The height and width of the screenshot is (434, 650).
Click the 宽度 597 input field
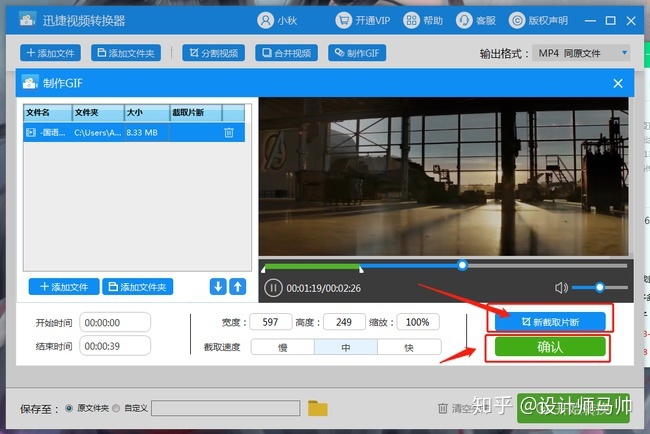[270, 322]
